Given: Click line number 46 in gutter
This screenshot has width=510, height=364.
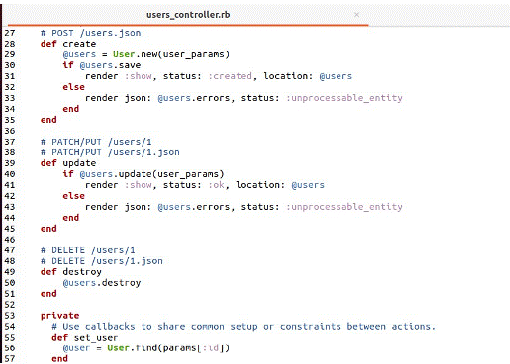Looking at the screenshot, I should coord(10,240).
